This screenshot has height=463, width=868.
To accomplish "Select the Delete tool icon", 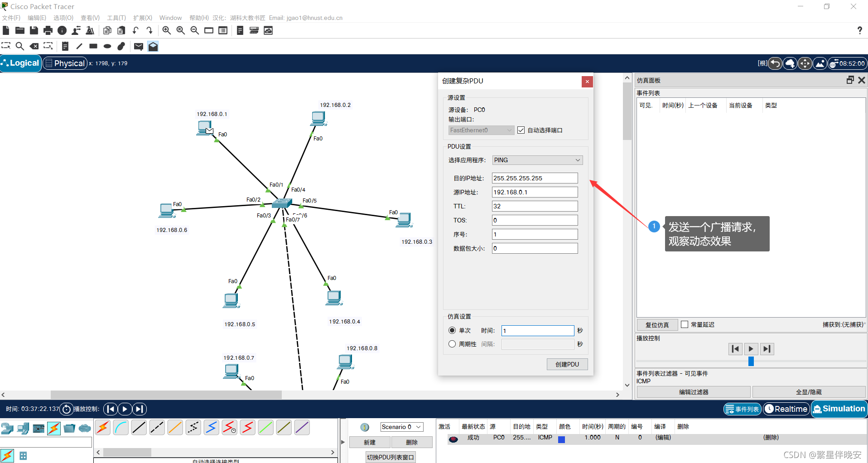I will (x=34, y=46).
